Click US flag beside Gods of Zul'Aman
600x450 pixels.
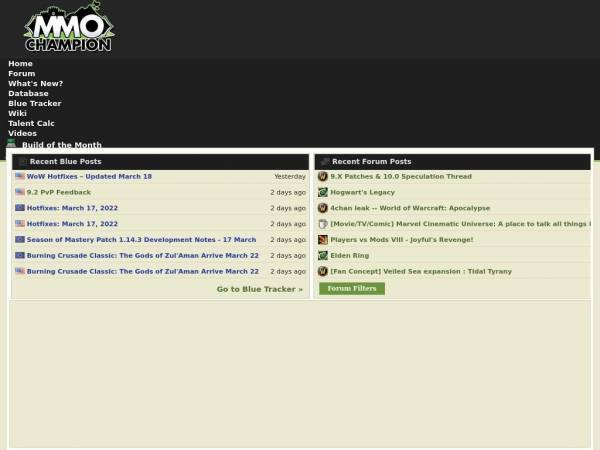[x=20, y=271]
